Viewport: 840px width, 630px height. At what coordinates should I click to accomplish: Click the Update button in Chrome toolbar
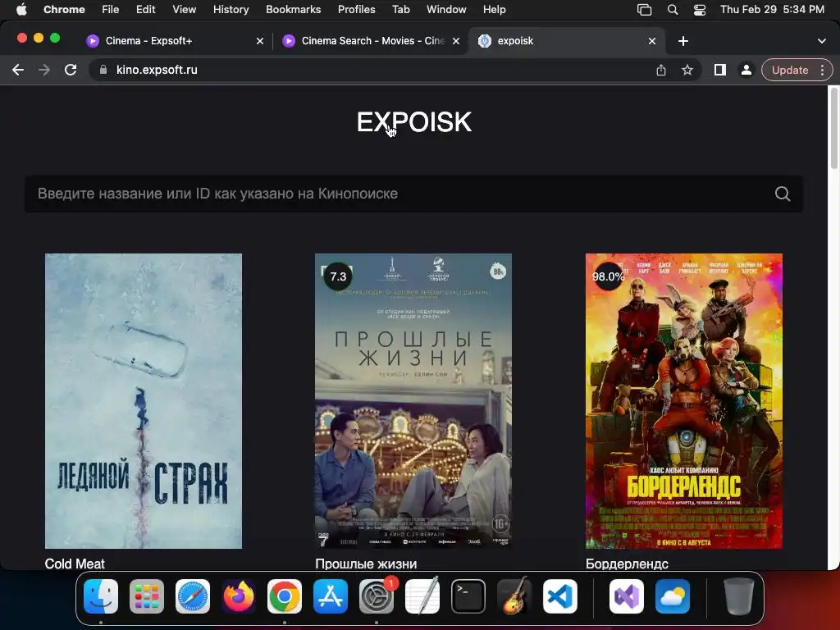(790, 70)
